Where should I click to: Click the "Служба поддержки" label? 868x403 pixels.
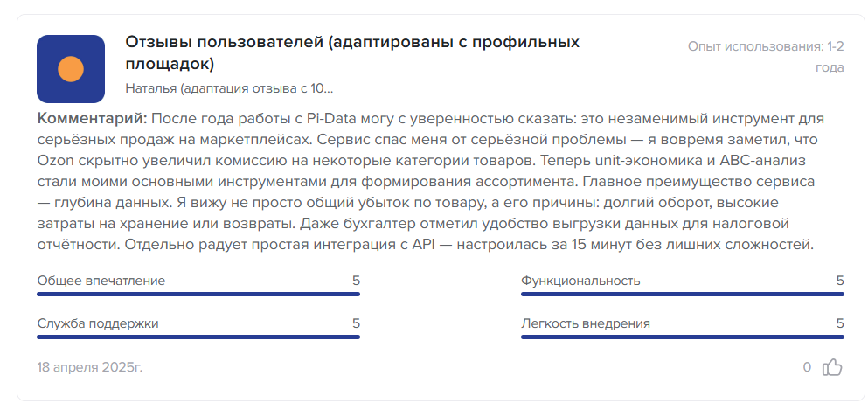tap(98, 323)
